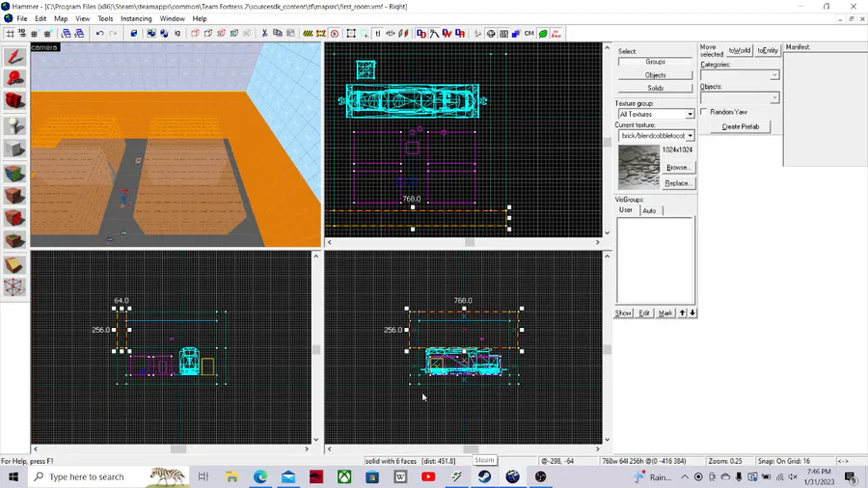Select the Apply Decals tool

click(x=14, y=217)
